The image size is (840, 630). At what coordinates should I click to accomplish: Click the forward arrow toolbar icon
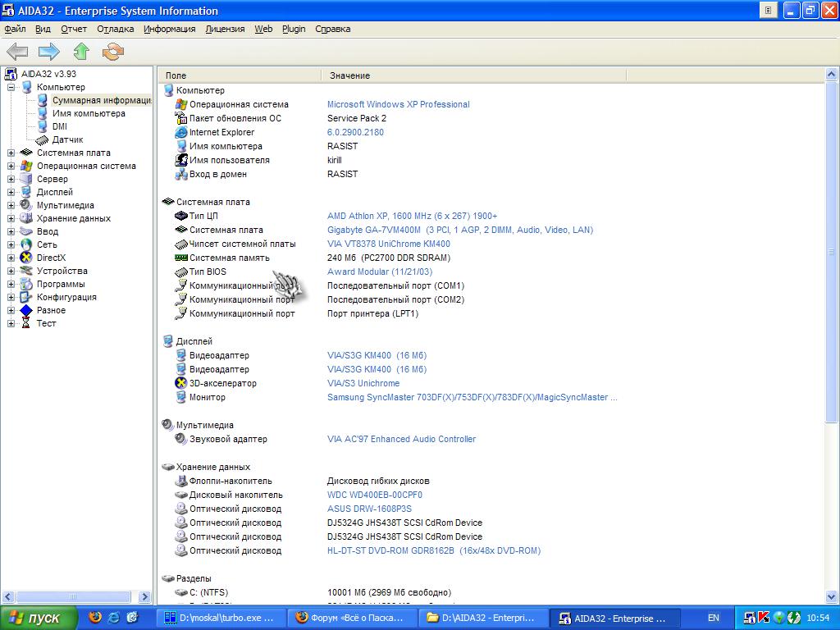click(x=49, y=52)
